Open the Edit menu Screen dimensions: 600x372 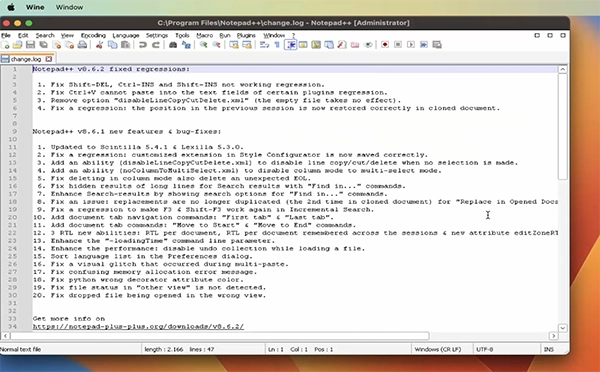(23, 36)
